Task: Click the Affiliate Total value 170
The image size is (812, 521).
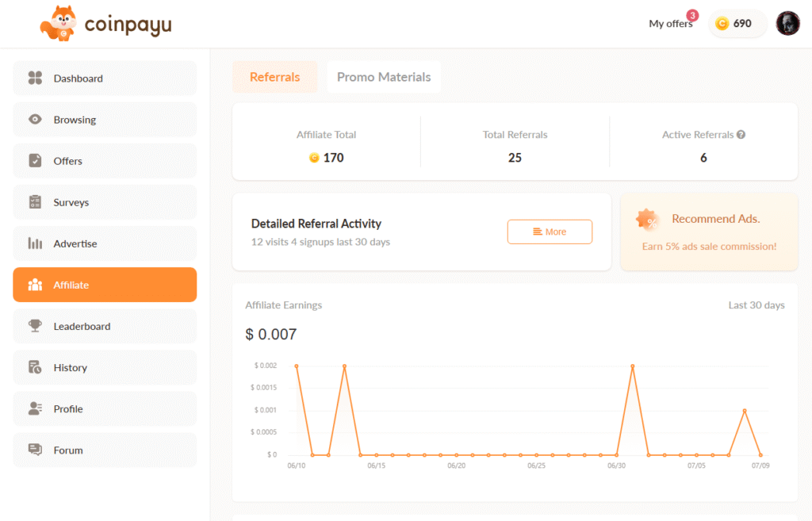Action: (x=334, y=158)
